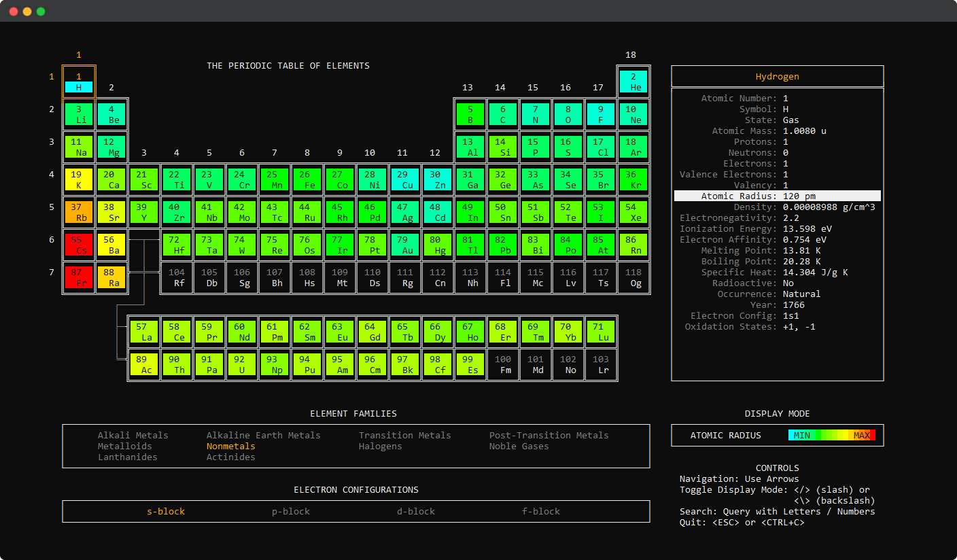This screenshot has height=560, width=957.
Task: Click group 18 column header
Action: click(631, 54)
